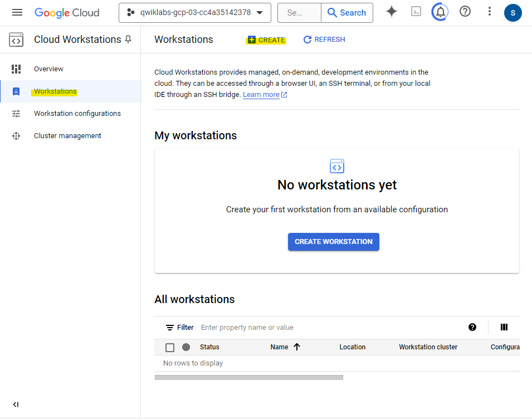The image size is (532, 419).
Task: Open the project selector dropdown
Action: click(195, 13)
